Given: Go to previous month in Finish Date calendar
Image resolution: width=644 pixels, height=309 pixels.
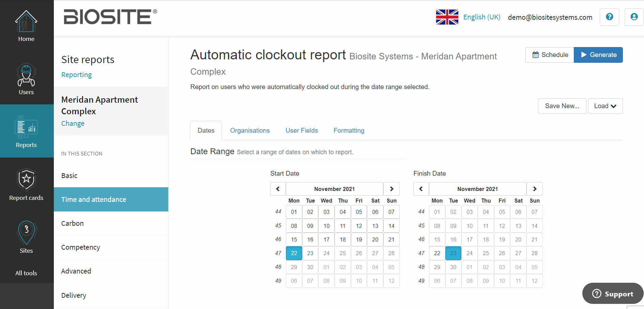Looking at the screenshot, I should point(421,189).
